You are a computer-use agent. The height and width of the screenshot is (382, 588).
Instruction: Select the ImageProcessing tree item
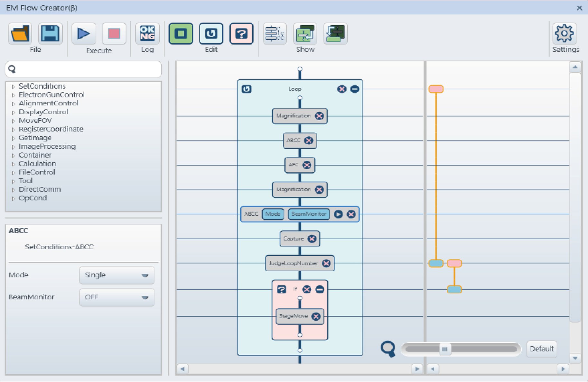coord(47,147)
